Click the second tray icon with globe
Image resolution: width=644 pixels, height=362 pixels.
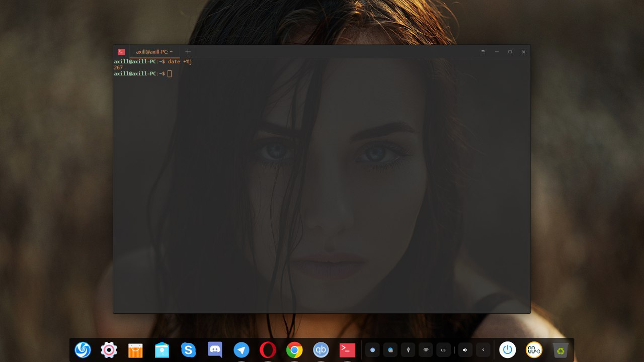point(390,349)
